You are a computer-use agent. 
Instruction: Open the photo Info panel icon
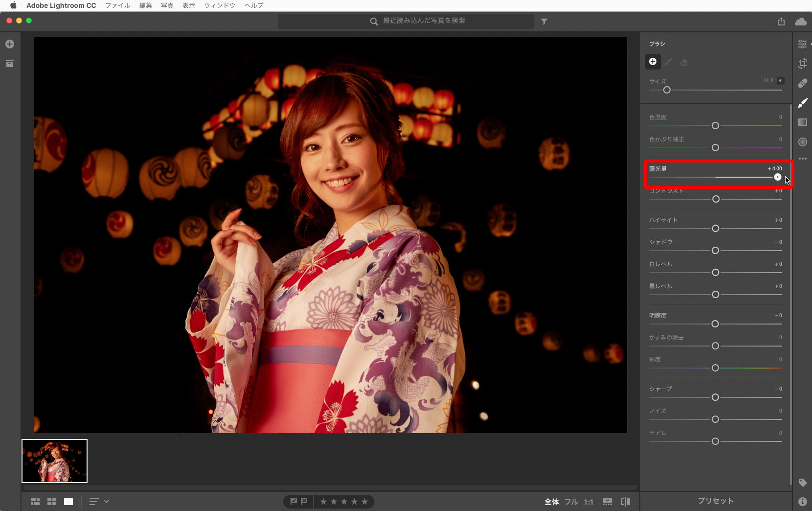click(802, 502)
